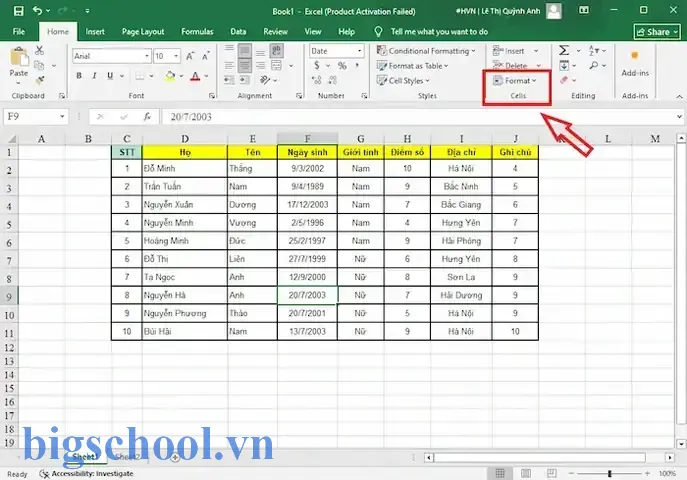Open Find & Select magnifier icon

click(594, 66)
